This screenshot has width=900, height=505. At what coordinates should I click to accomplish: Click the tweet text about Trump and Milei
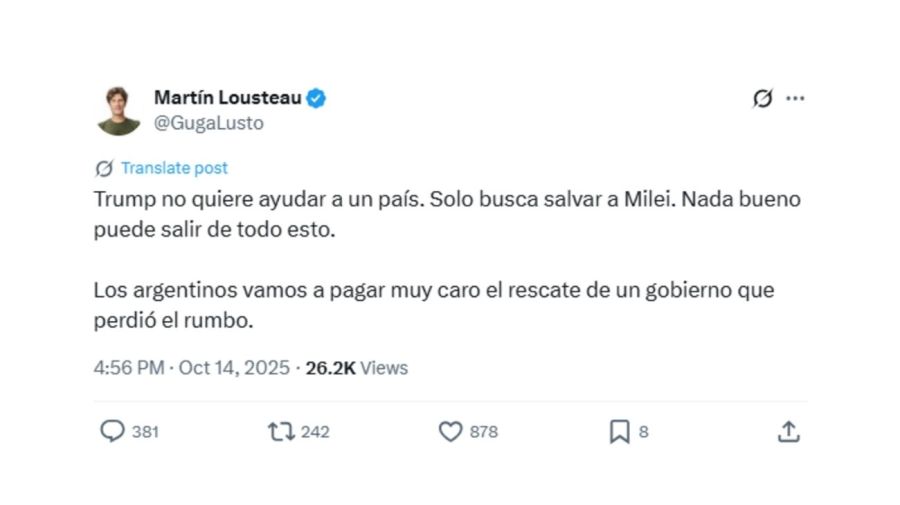(446, 213)
